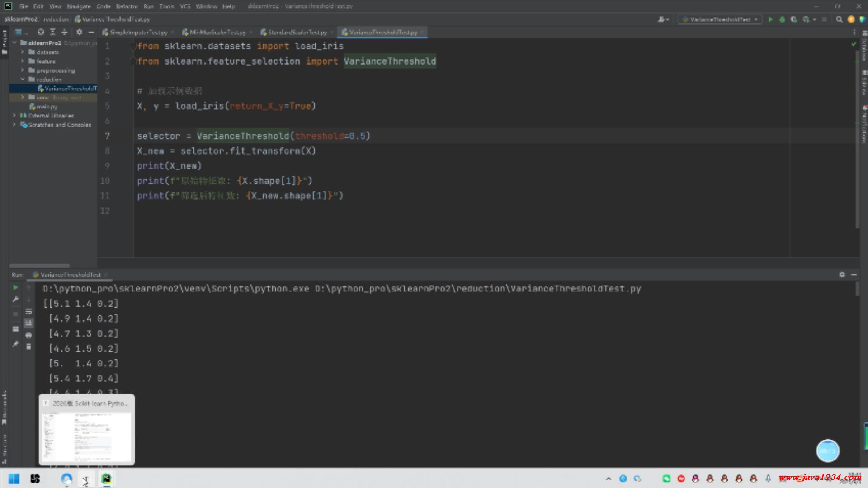Open Windows Start menu on taskbar
Image resolution: width=868 pixels, height=488 pixels.
[14, 479]
